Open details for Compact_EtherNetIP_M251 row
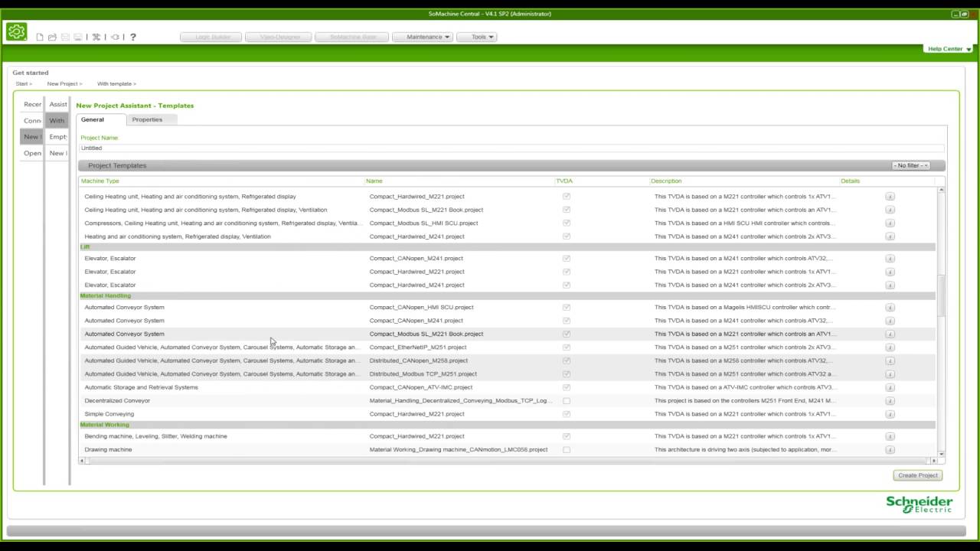Viewport: 980px width, 551px height. pyautogui.click(x=890, y=347)
